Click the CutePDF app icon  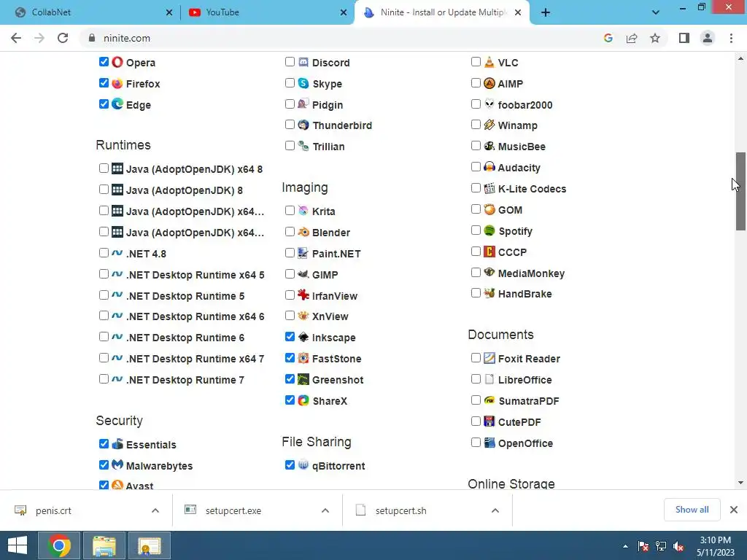point(489,421)
